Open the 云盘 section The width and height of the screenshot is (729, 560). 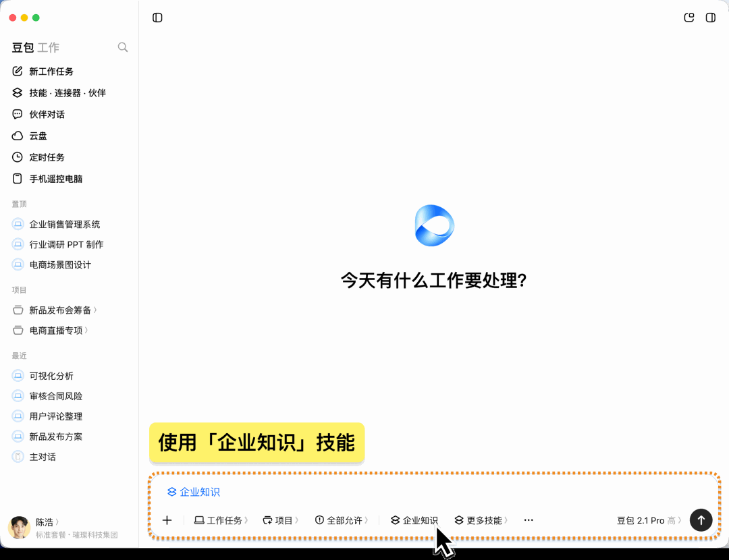pyautogui.click(x=38, y=136)
